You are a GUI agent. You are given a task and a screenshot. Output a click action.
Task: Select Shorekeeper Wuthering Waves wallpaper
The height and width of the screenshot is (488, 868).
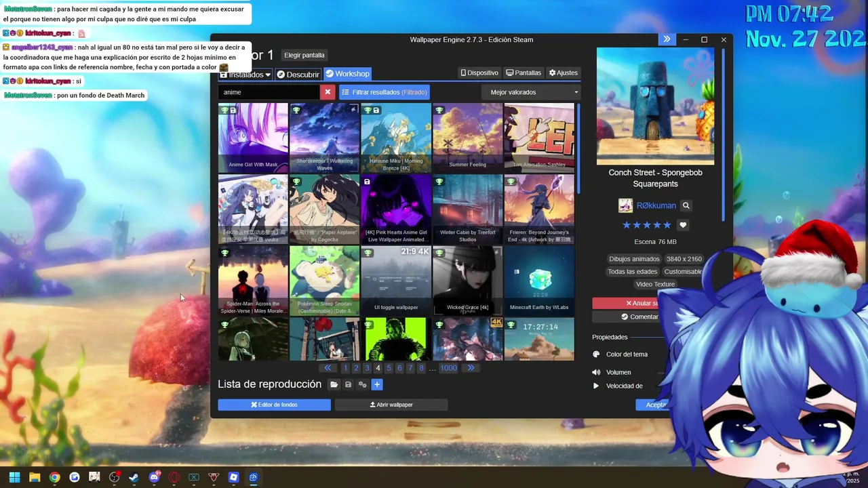[324, 138]
